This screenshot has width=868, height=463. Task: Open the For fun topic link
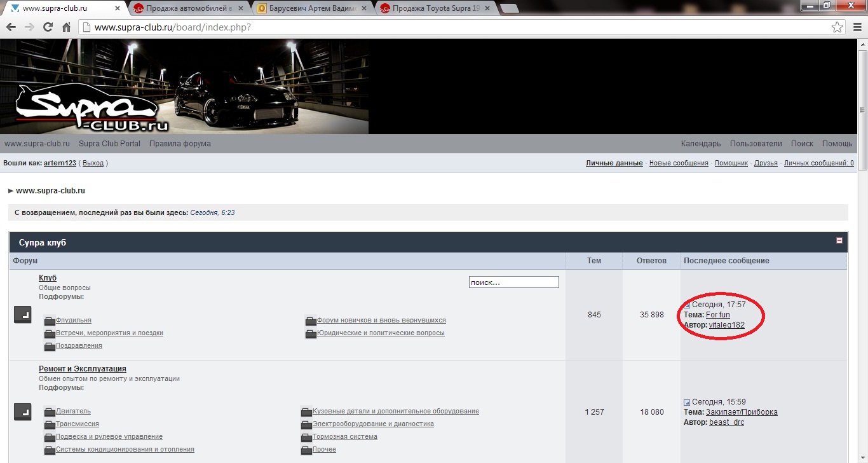[x=717, y=315]
